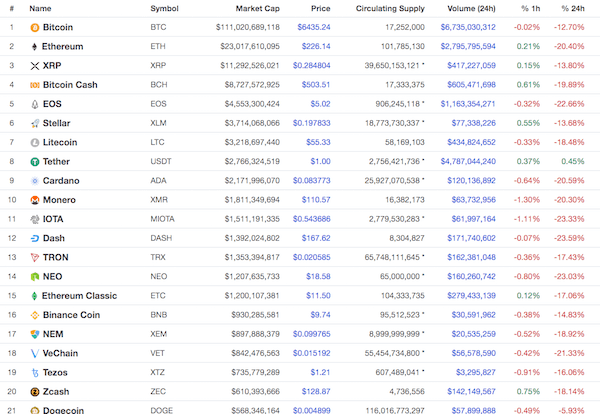Open Zcash price $128.87 link
The image size is (600, 414).
pos(316,391)
